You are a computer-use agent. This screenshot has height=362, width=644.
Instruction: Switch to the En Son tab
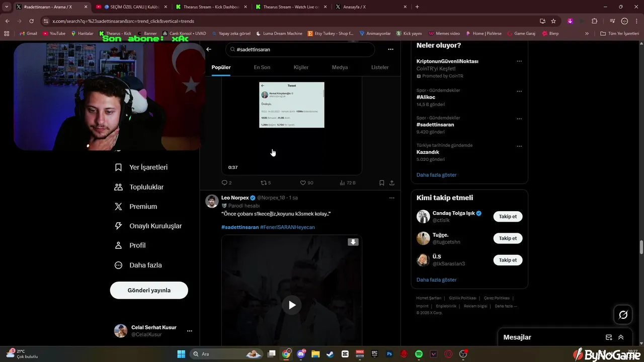pos(262,67)
